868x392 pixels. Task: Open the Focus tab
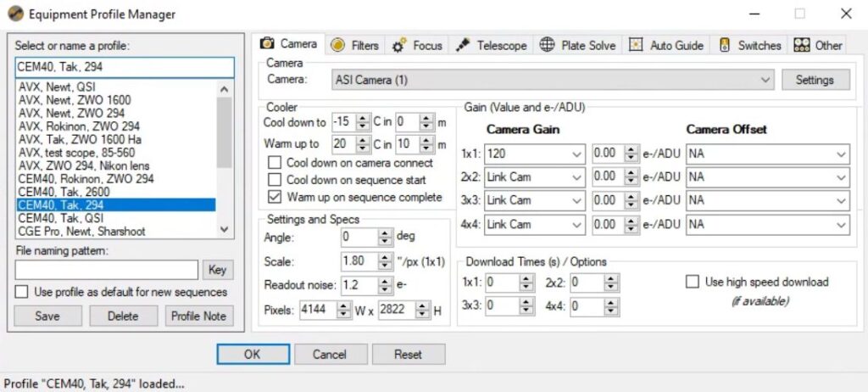(417, 46)
